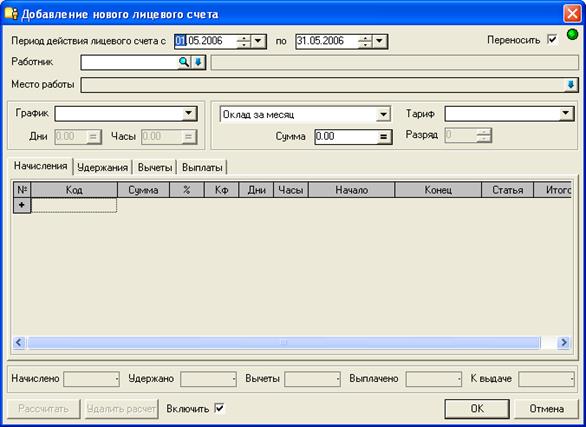Image resolution: width=586 pixels, height=427 pixels.
Task: Click the empty Код cell in new row
Action: click(74, 205)
